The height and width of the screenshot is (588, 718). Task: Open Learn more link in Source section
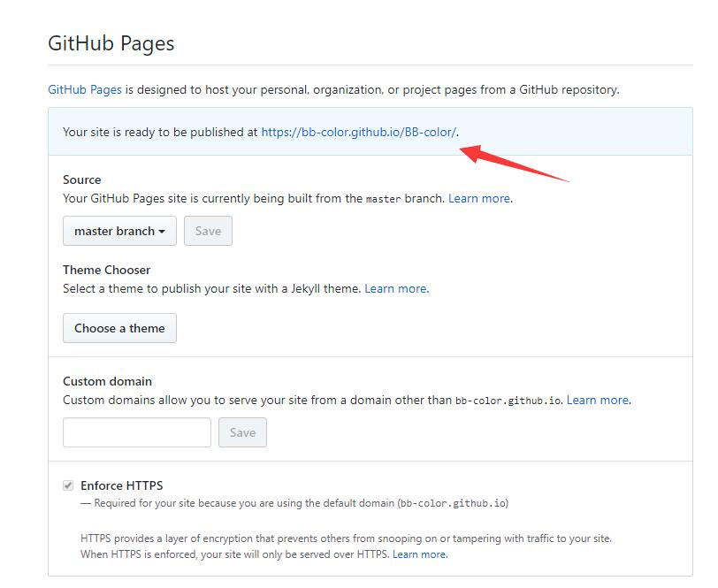pos(479,198)
